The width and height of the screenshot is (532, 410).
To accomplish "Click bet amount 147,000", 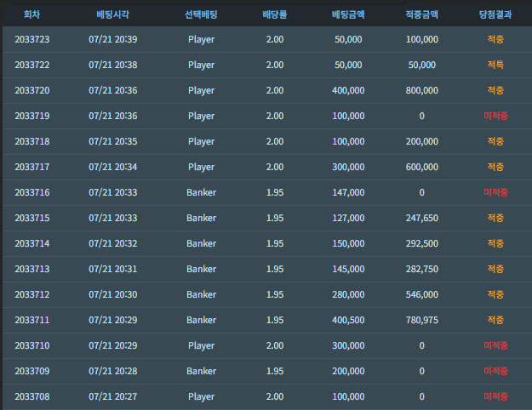I will 348,192.
